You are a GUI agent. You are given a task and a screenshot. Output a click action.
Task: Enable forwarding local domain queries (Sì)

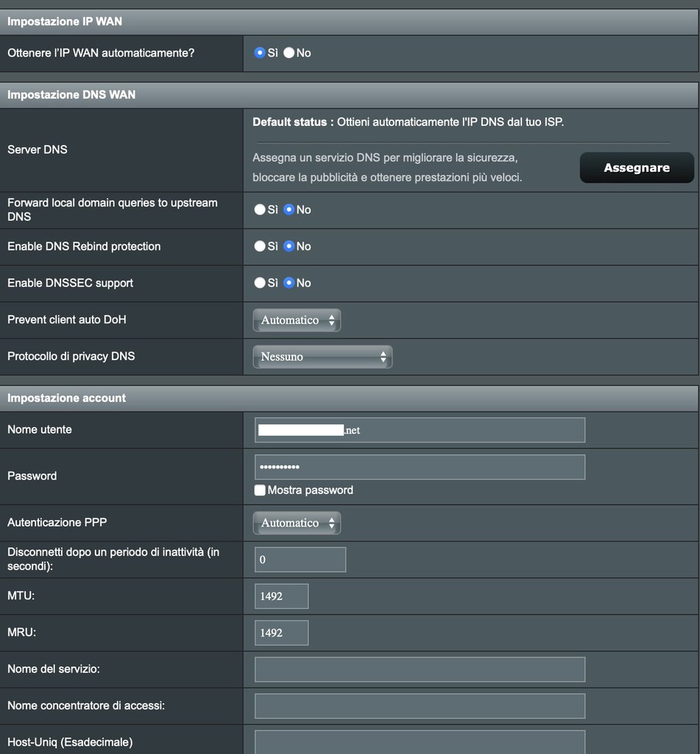pos(260,210)
